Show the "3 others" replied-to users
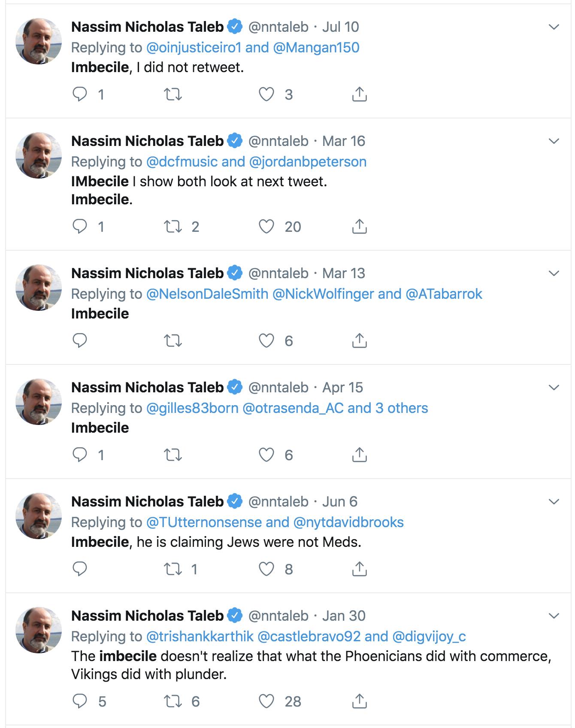 [x=402, y=408]
